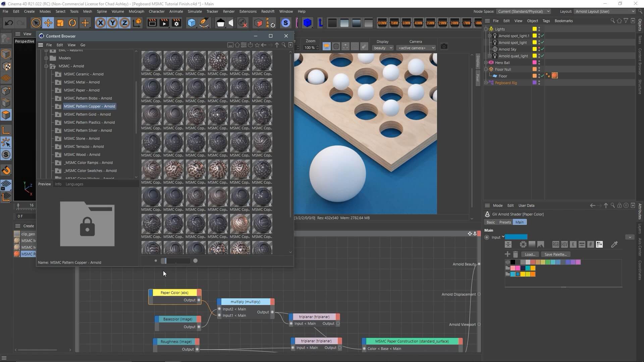Activate the Rotate tool

72,23
